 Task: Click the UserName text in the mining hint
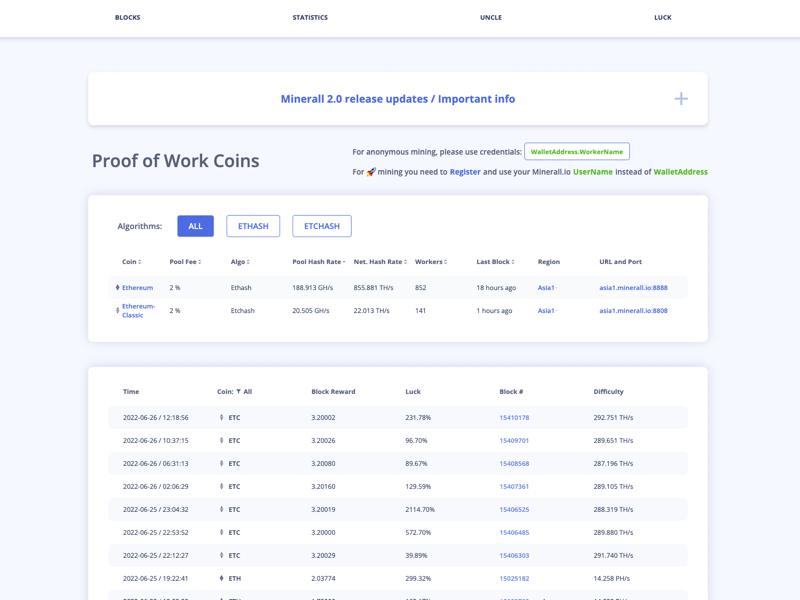pyautogui.click(x=592, y=172)
